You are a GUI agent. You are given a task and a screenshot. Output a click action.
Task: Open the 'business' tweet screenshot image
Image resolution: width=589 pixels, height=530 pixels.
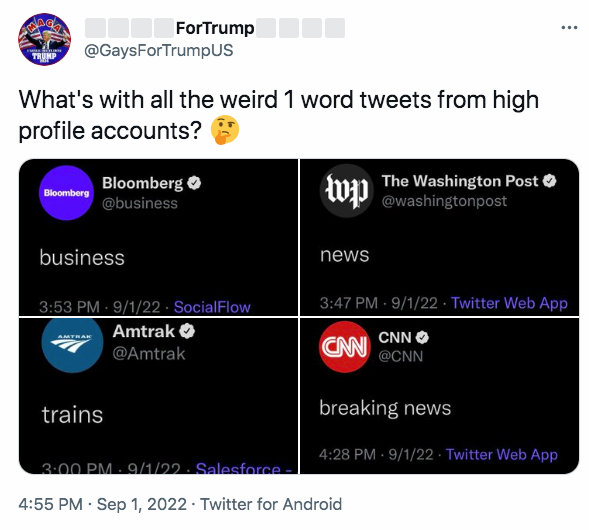pyautogui.click(x=159, y=237)
